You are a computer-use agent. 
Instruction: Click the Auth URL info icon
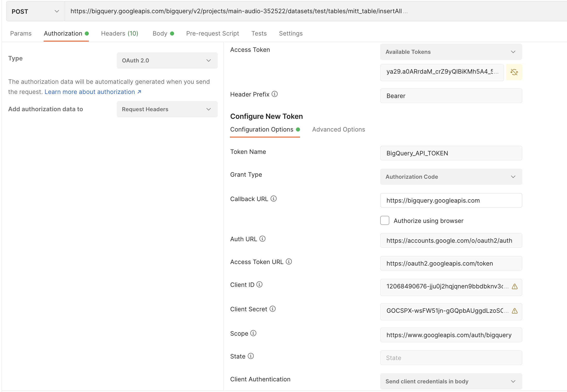pos(262,239)
